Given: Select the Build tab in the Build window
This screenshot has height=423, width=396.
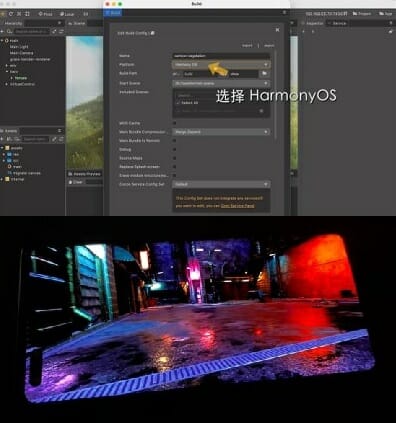Looking at the screenshot, I should 113,13.
